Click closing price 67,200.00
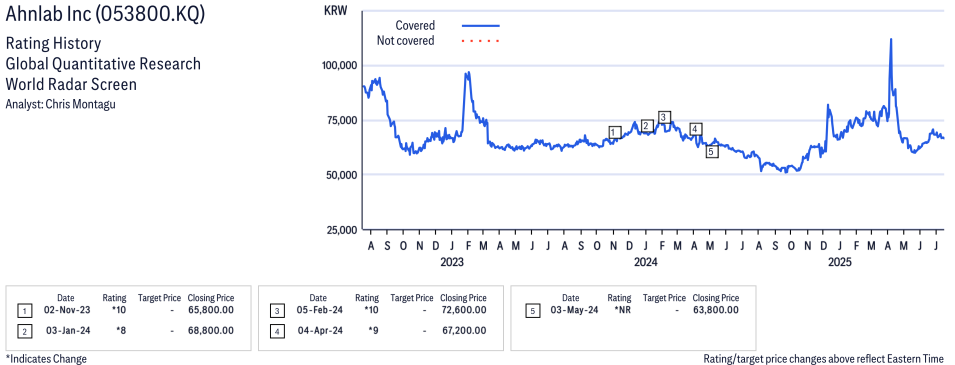The width and height of the screenshot is (955, 365). pyautogui.click(x=463, y=330)
